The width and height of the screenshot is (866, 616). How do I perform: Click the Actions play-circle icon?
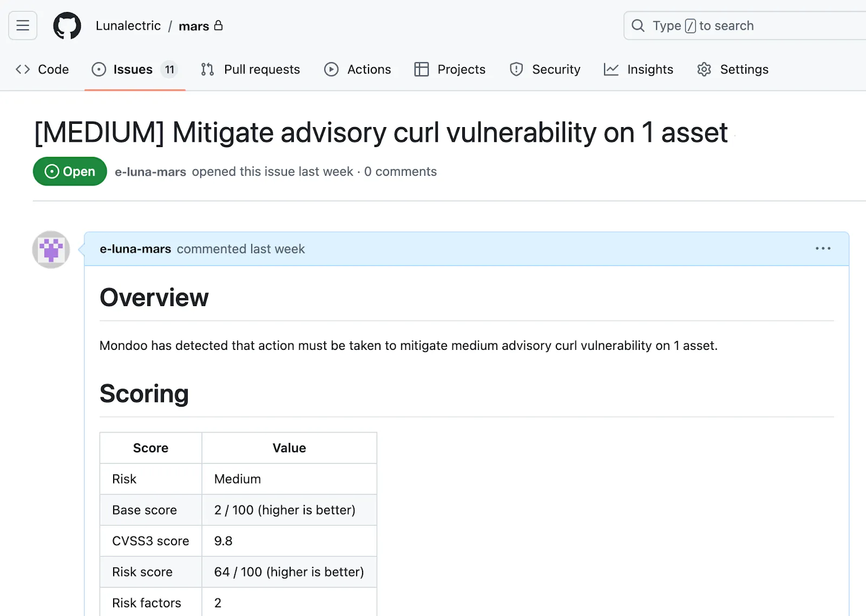(331, 69)
